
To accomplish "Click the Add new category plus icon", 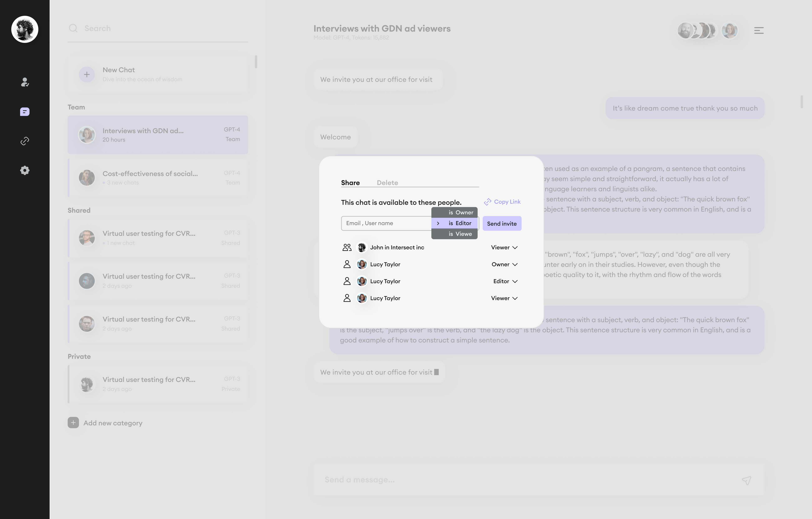I will [73, 423].
